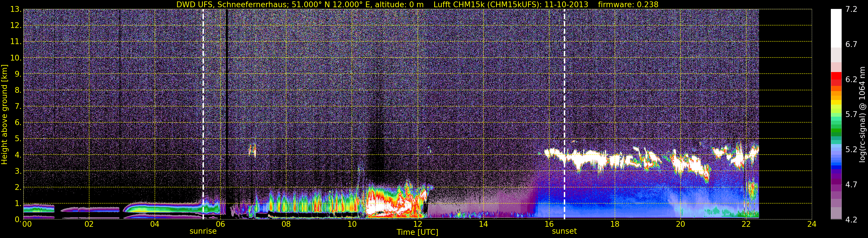Click the 'sunset' label below the axis
Image resolution: width=868 pixels, height=238 pixels.
[564, 231]
